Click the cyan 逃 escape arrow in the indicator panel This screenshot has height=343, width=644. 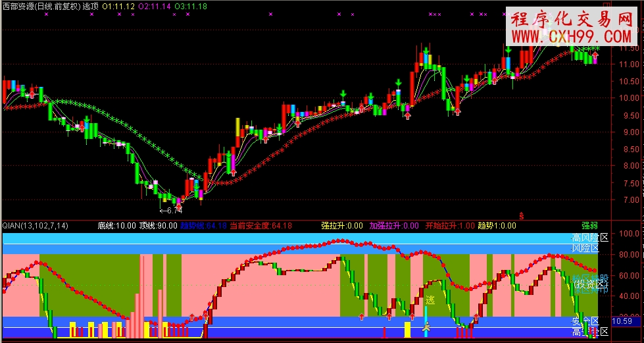[426, 315]
